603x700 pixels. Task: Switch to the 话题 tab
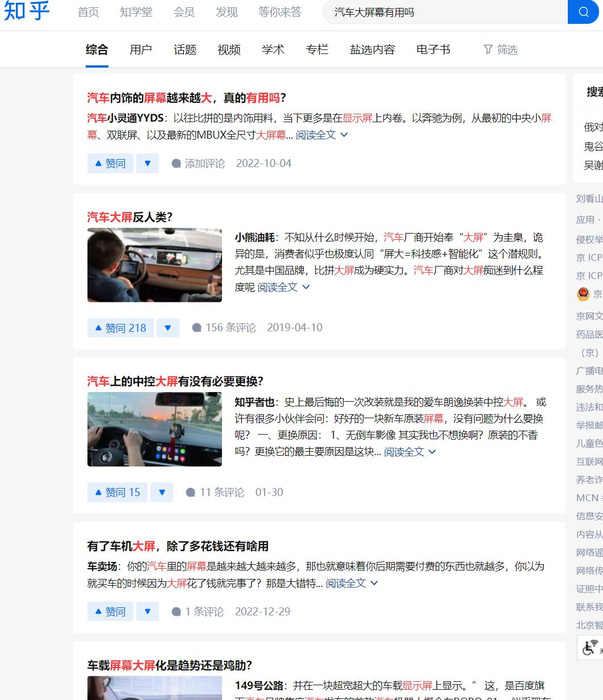pyautogui.click(x=185, y=49)
